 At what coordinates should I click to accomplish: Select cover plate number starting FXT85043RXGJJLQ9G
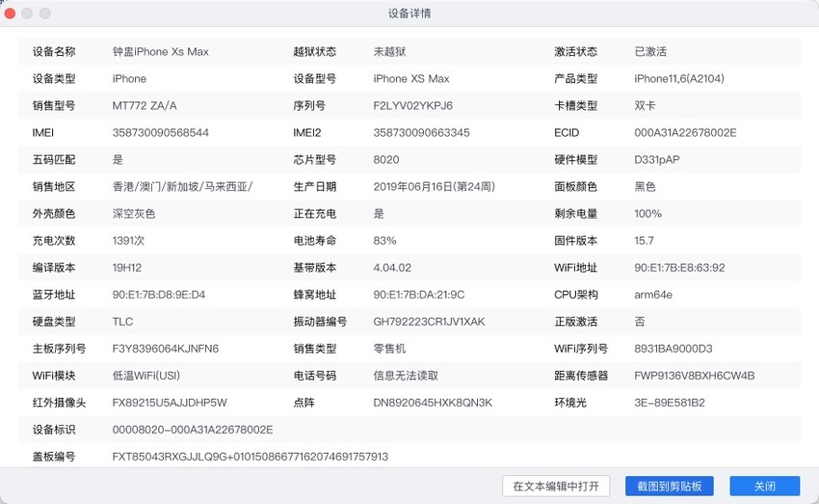tap(251, 457)
